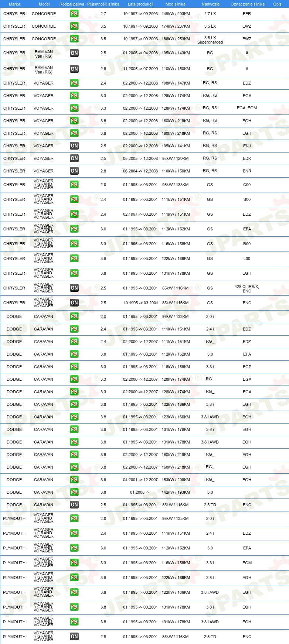Select the EGA, EGM engine code cell

247,108
